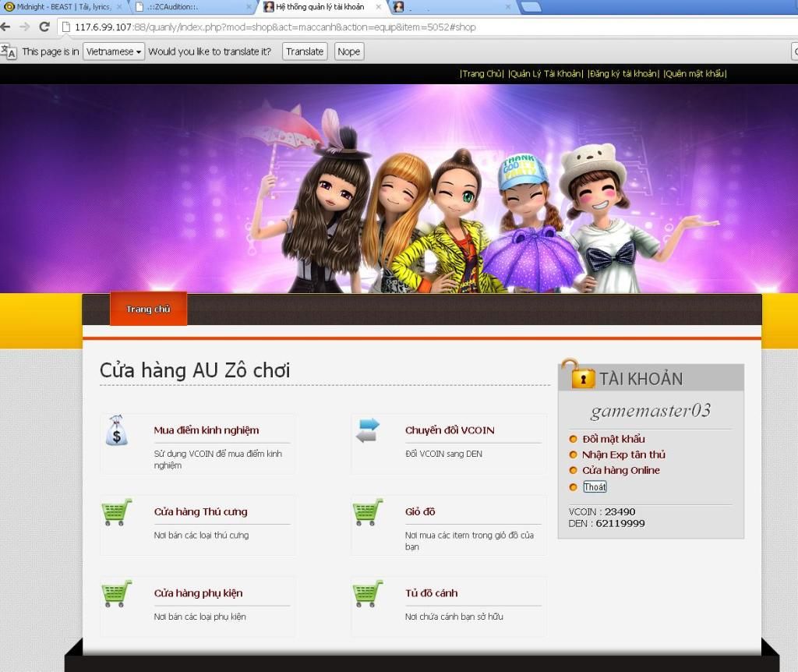
Task: Reload the page with refresh icon
Action: tap(44, 27)
